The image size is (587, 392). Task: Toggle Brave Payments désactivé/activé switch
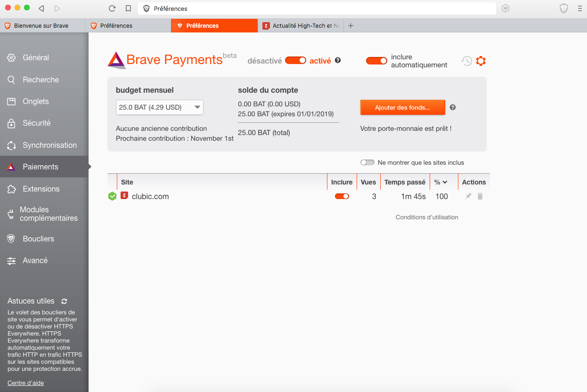pos(295,60)
